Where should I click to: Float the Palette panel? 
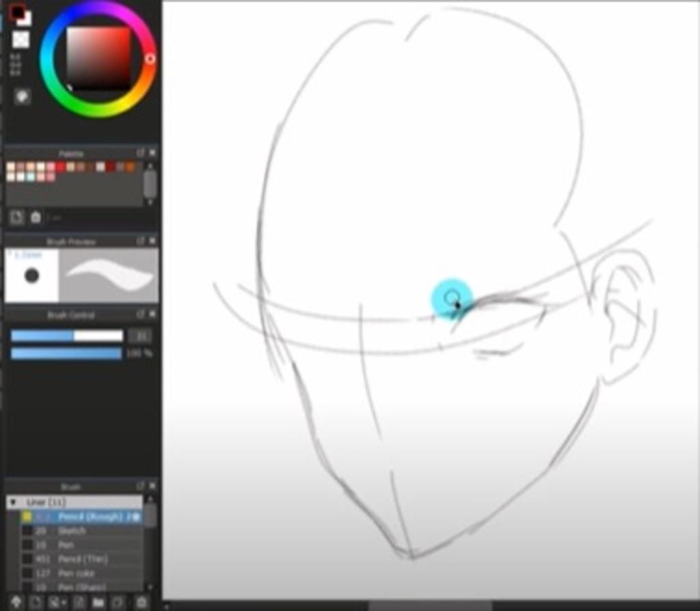pyautogui.click(x=140, y=153)
